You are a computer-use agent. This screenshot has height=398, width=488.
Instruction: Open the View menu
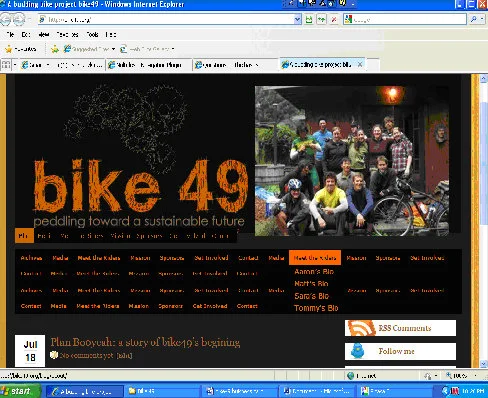(x=44, y=34)
